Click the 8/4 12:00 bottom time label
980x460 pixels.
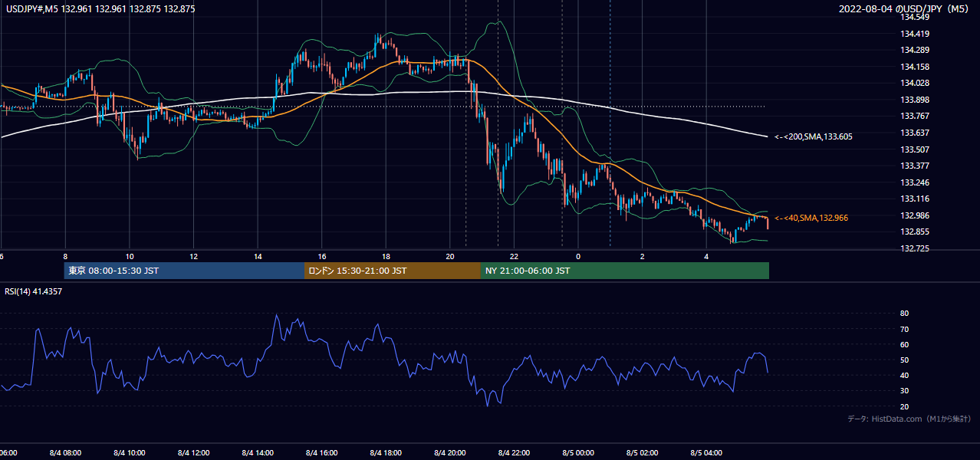(x=193, y=453)
